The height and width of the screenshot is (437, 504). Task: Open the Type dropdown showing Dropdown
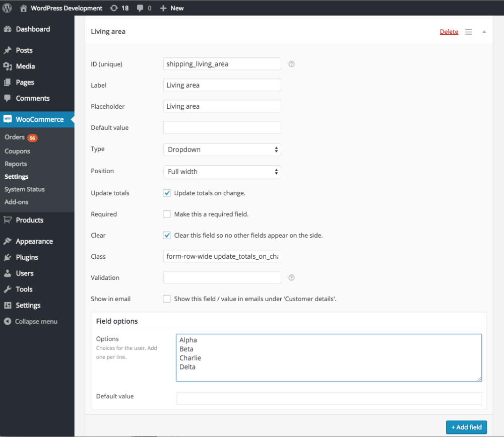coord(222,150)
